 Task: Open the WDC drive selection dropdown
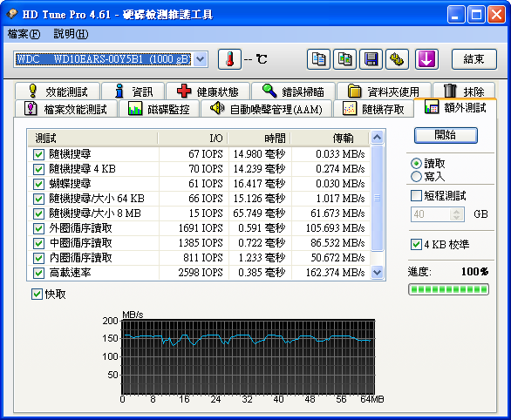(201, 59)
